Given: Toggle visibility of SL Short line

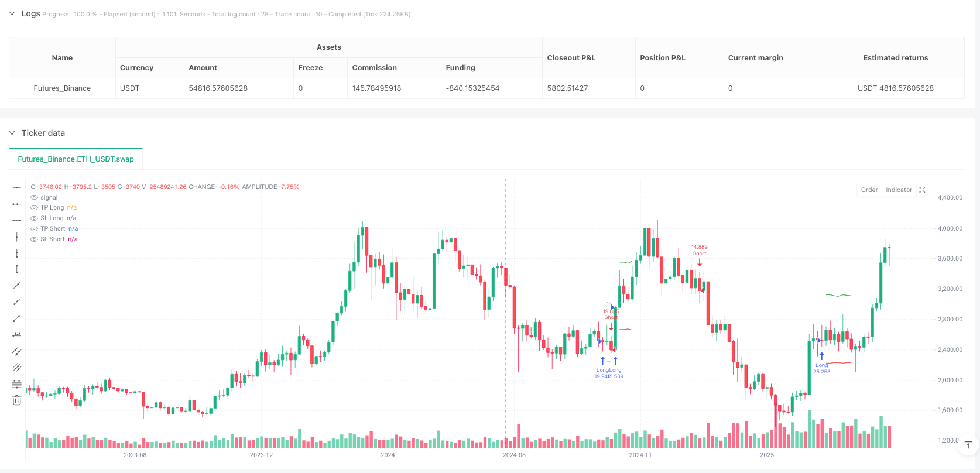Looking at the screenshot, I should coord(34,239).
